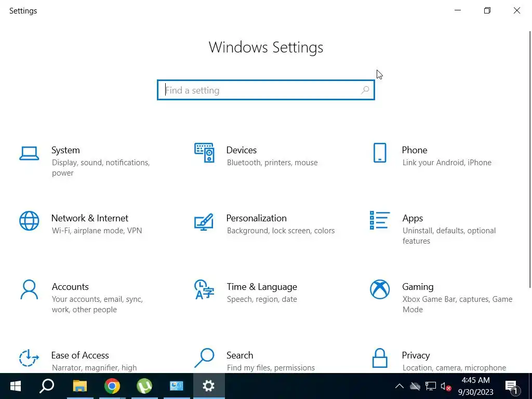Open the Windows Start menu

[16, 386]
